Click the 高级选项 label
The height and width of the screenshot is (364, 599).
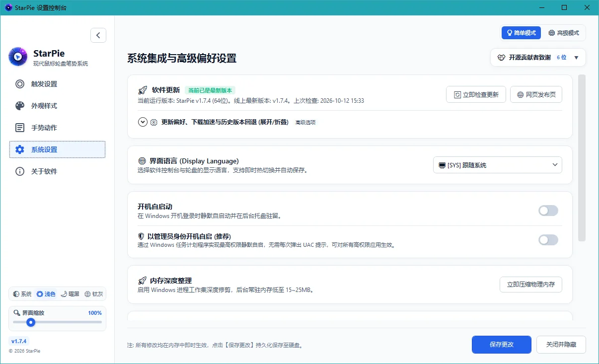point(305,123)
